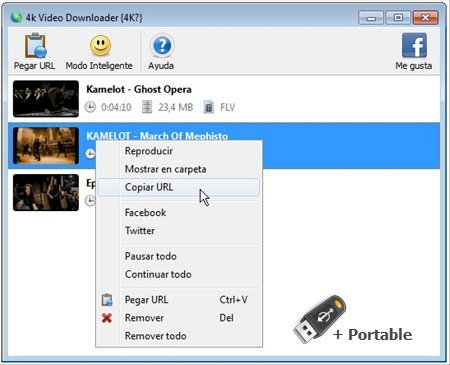Share via Twitter context menu entry
This screenshot has width=450, height=365.
(x=179, y=231)
